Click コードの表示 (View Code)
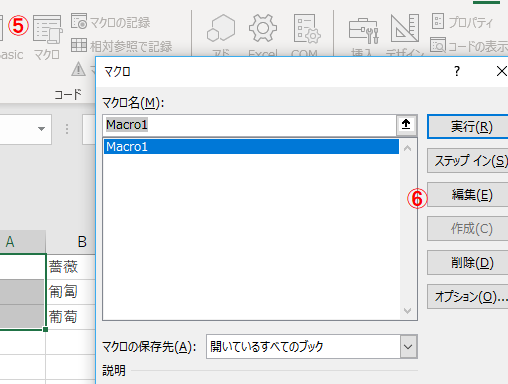This screenshot has height=384, width=508. pyautogui.click(x=469, y=46)
